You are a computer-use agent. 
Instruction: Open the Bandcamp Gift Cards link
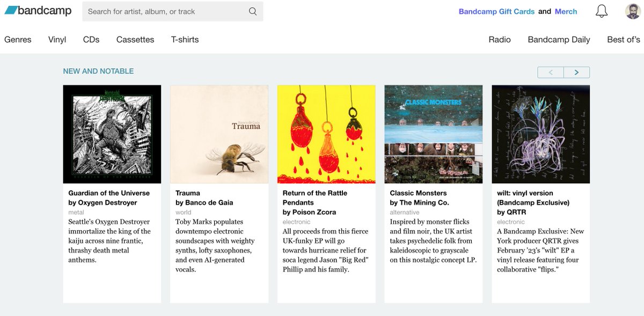click(496, 11)
